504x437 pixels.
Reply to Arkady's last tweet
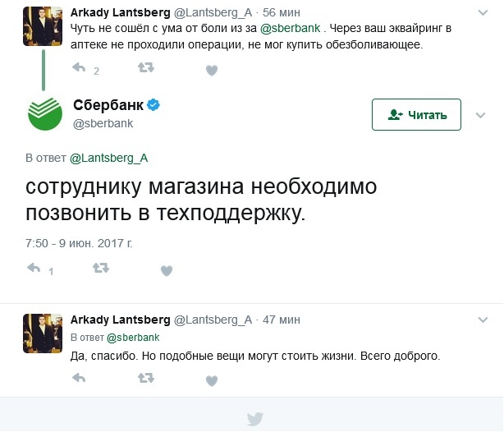80,379
